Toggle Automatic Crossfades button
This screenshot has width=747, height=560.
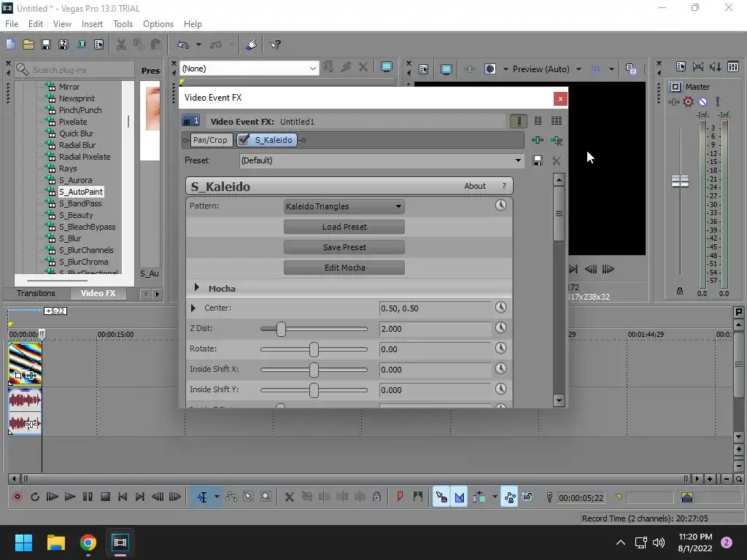click(x=460, y=497)
